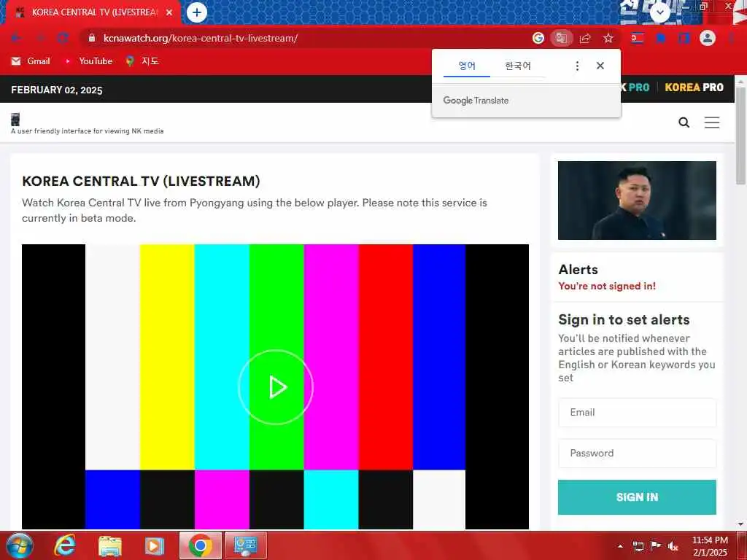Viewport: 747px width, 560px height.
Task: Show hidden system tray icons
Action: coord(620,547)
